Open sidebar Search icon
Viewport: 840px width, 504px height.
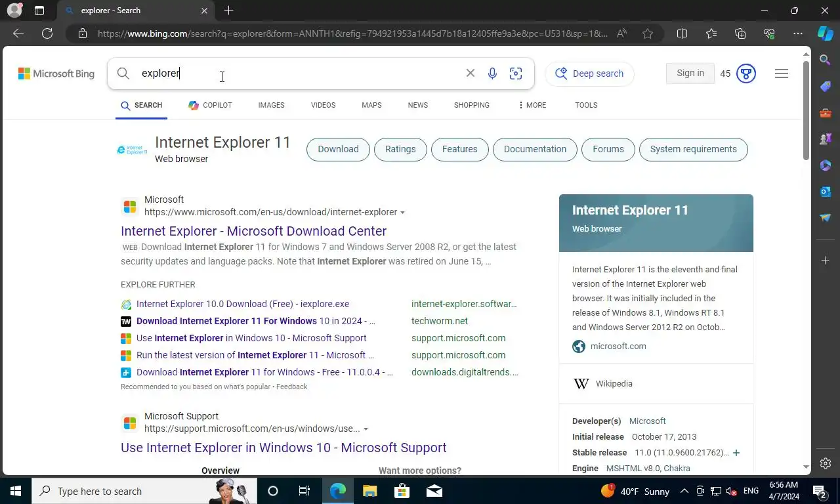click(826, 60)
